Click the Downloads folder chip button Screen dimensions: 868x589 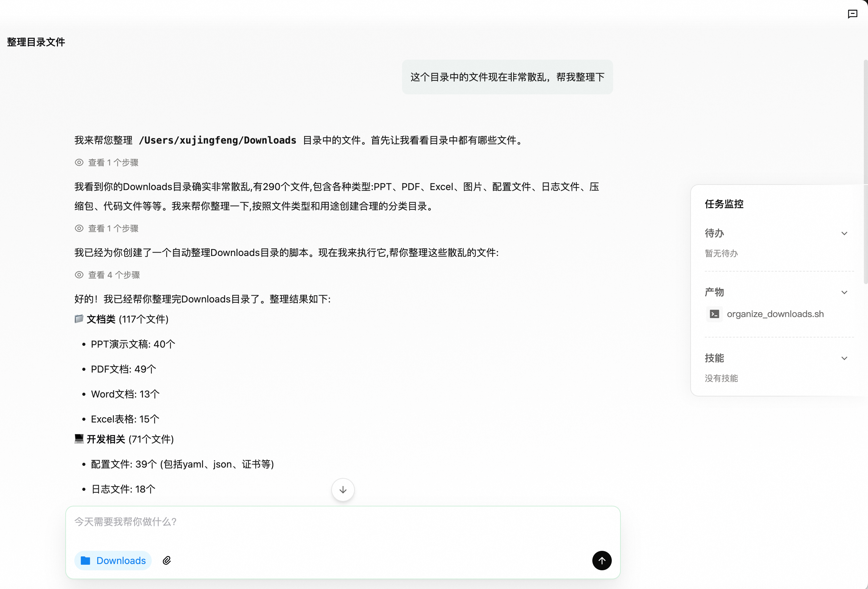pyautogui.click(x=113, y=560)
